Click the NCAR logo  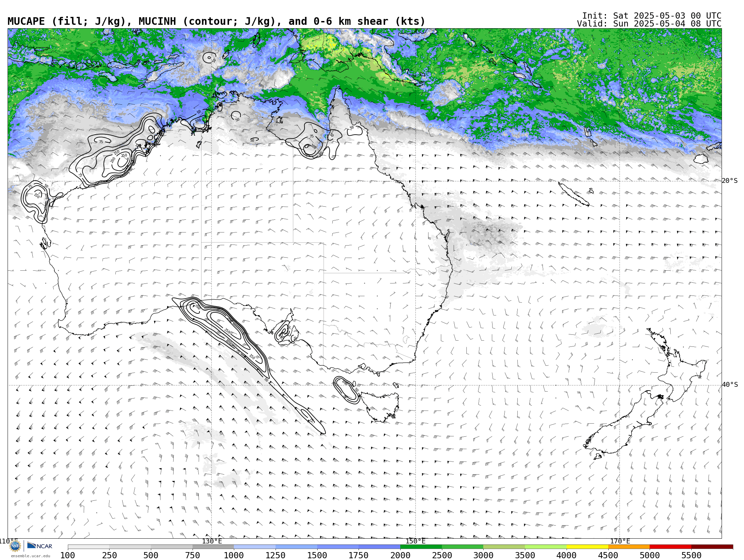click(x=40, y=546)
